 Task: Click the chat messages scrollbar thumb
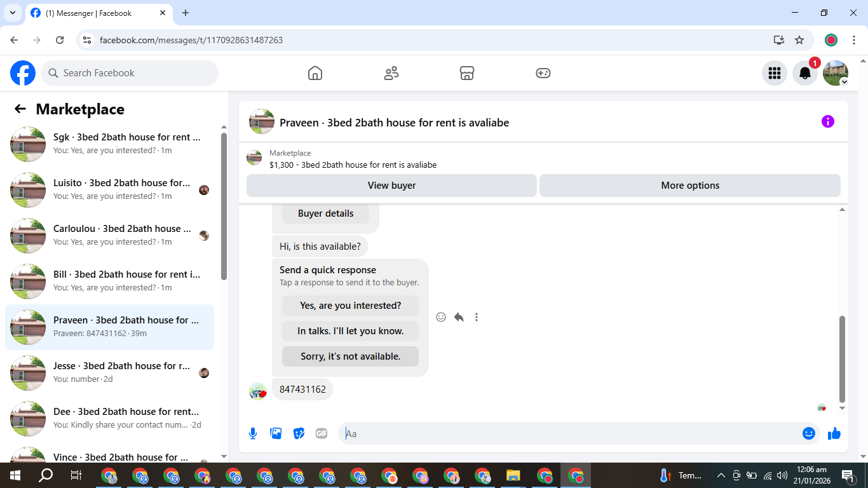843,359
